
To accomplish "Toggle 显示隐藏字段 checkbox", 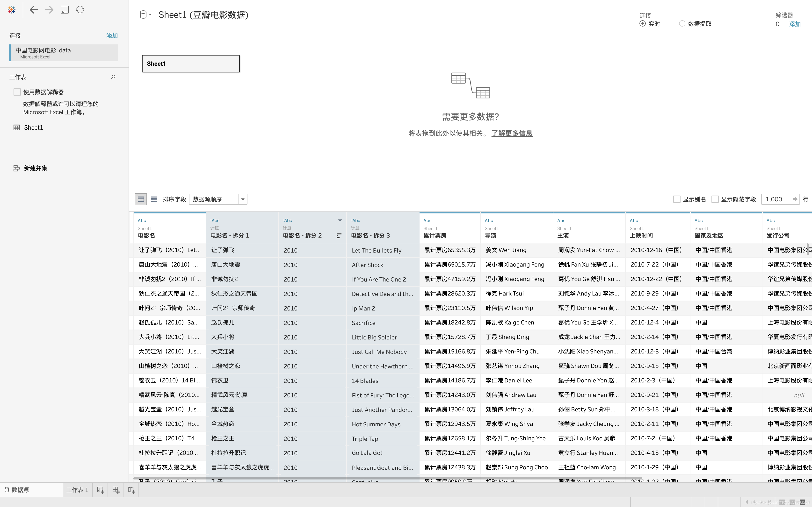I will tap(715, 199).
